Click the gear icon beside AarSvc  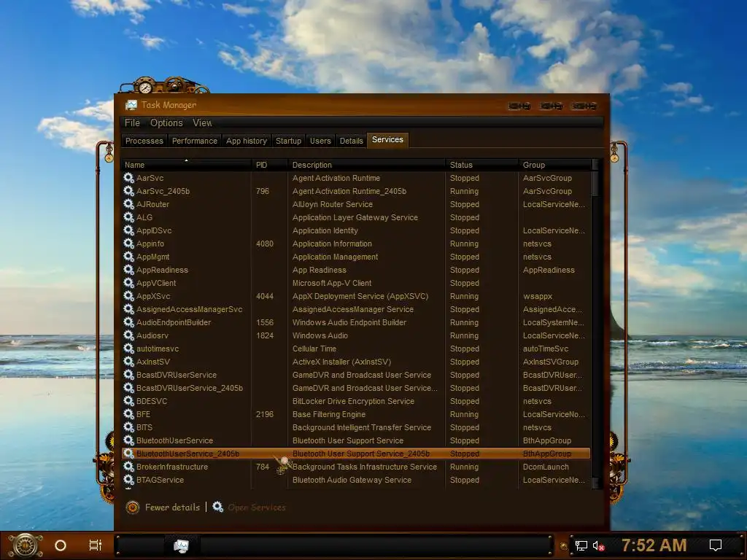128,178
